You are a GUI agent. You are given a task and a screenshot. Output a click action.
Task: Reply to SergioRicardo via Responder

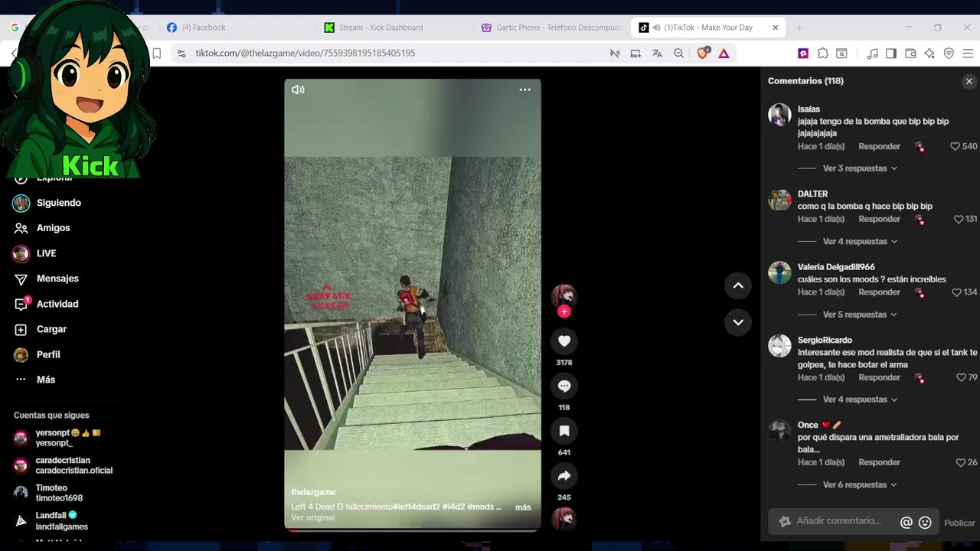pyautogui.click(x=879, y=377)
